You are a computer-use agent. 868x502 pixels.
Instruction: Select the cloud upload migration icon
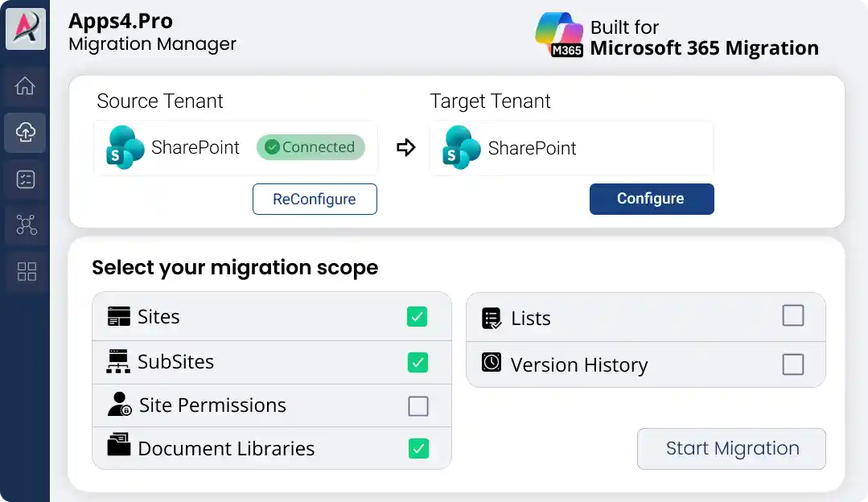(25, 132)
